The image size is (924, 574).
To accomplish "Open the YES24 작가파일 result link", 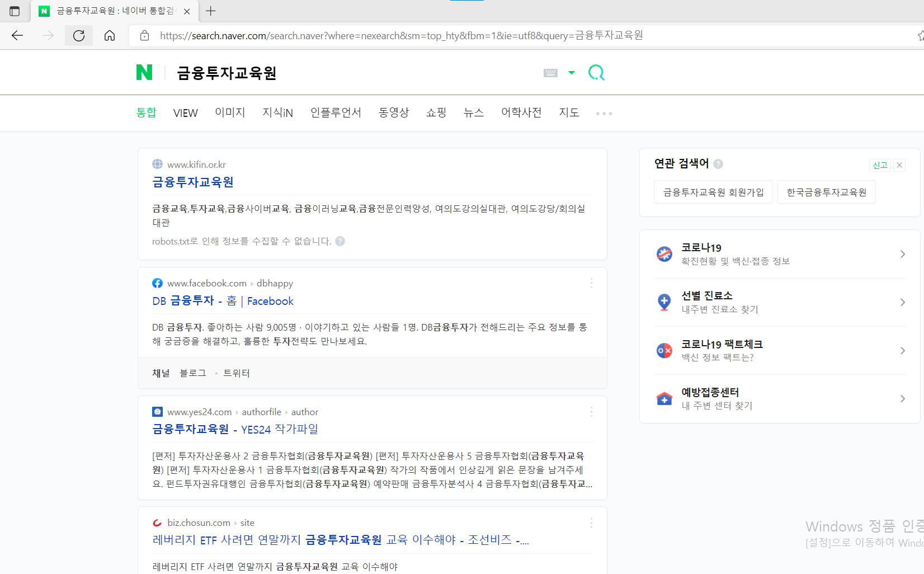I will click(x=235, y=429).
